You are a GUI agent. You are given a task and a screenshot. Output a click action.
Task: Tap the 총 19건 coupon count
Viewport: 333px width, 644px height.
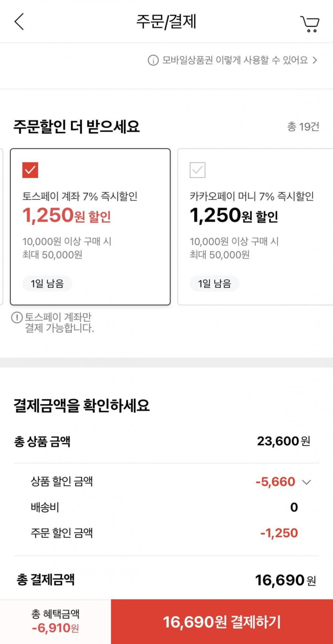pos(303,127)
